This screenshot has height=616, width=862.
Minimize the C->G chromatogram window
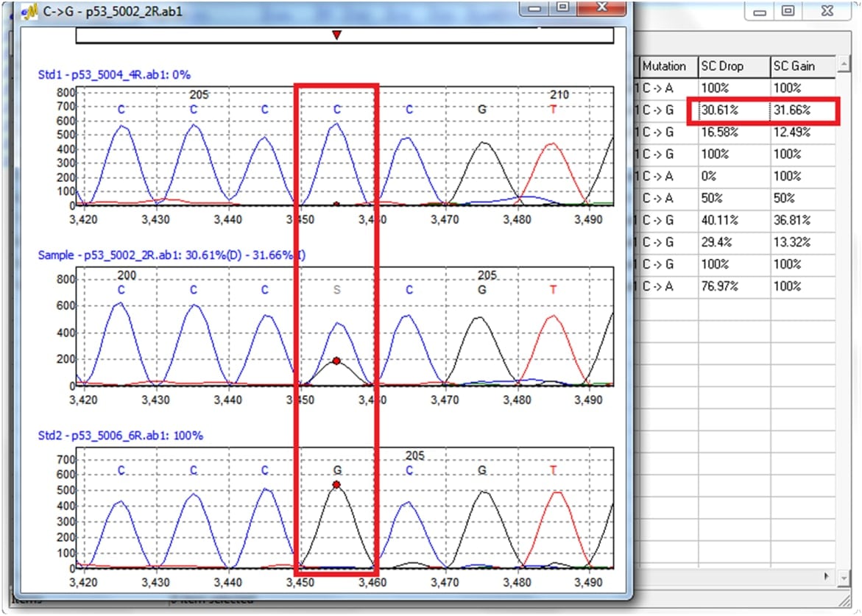[535, 8]
